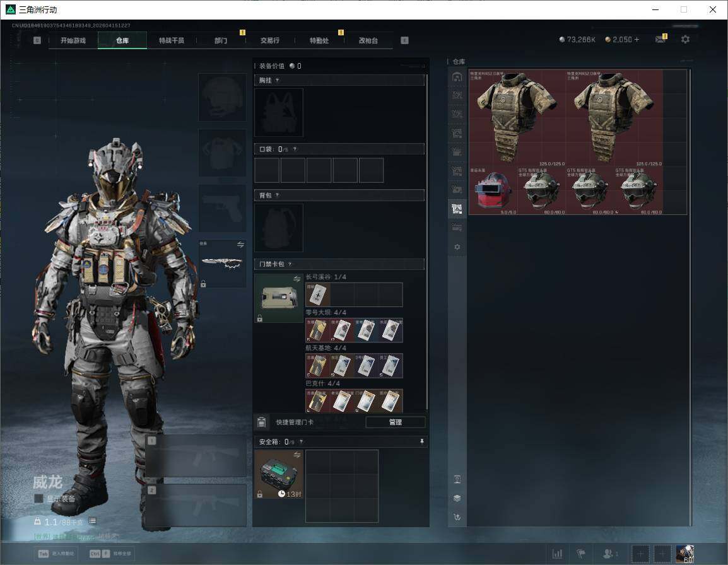
Task: Pin the 安全箱 section
Action: click(x=421, y=441)
